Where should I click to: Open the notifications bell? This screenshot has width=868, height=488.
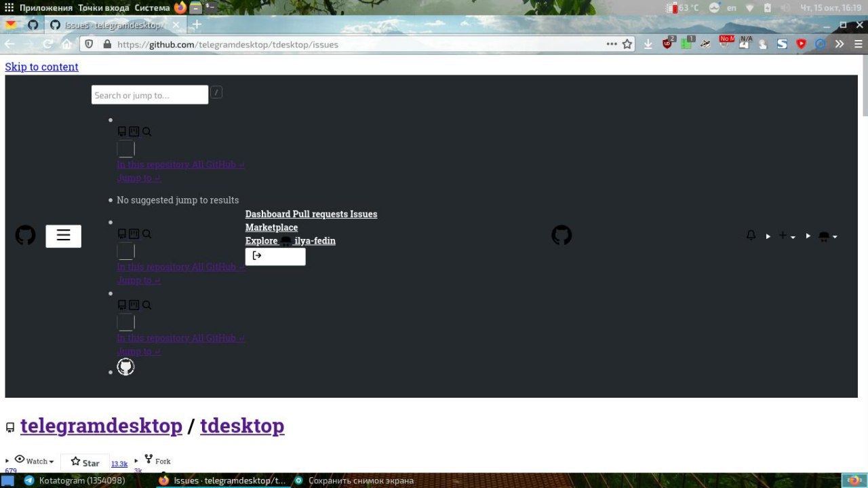[751, 236]
